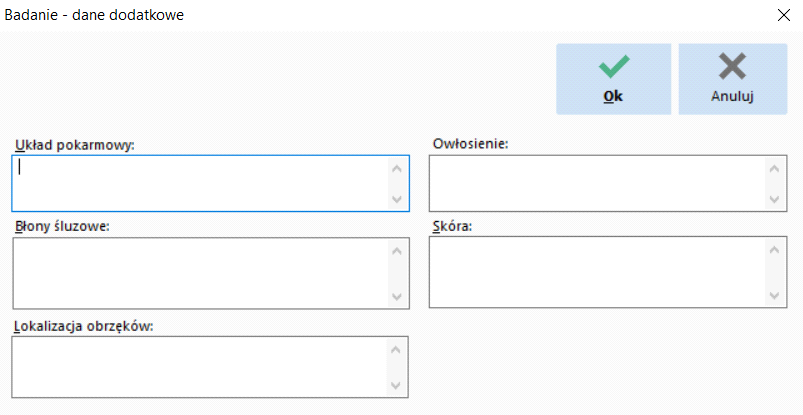The image size is (803, 415).
Task: Click up arrow in Lokalizacja obrzęków scrollbar
Action: click(396, 350)
